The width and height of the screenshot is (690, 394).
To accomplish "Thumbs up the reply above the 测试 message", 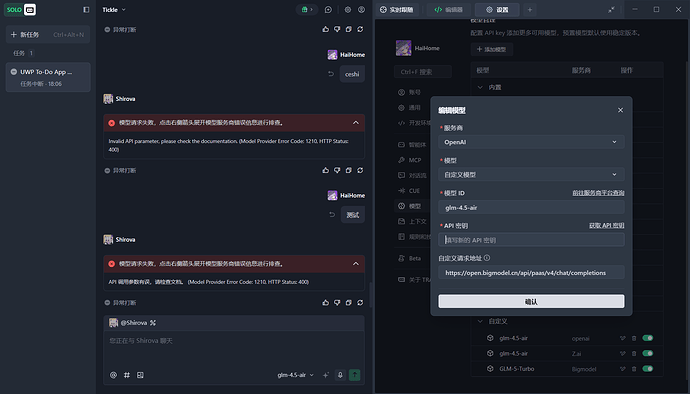I will (326, 170).
